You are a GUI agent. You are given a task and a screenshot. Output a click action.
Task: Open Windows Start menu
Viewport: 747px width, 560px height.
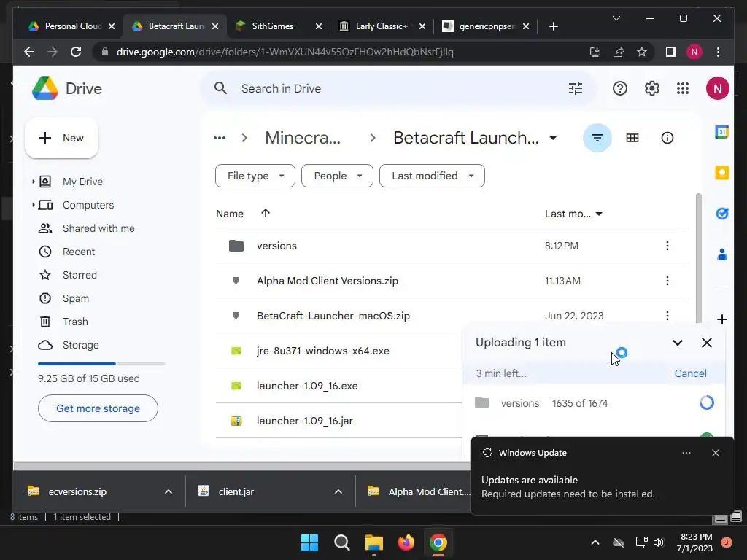pos(309,542)
